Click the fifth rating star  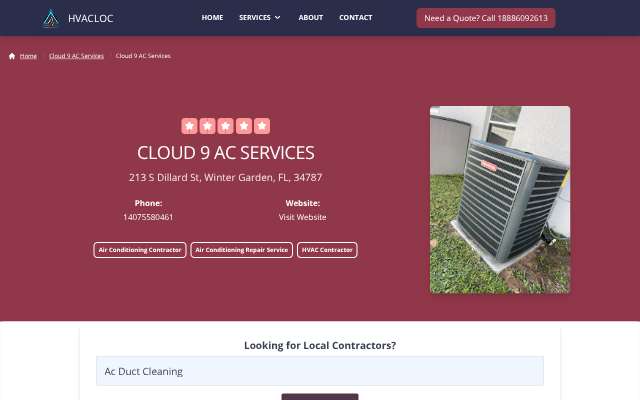tap(262, 126)
